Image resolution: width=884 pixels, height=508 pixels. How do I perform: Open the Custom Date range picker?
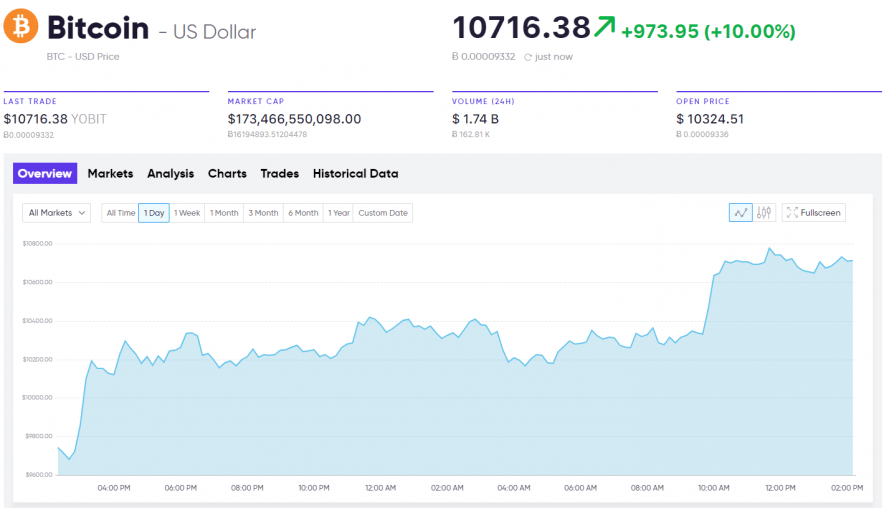pyautogui.click(x=383, y=213)
